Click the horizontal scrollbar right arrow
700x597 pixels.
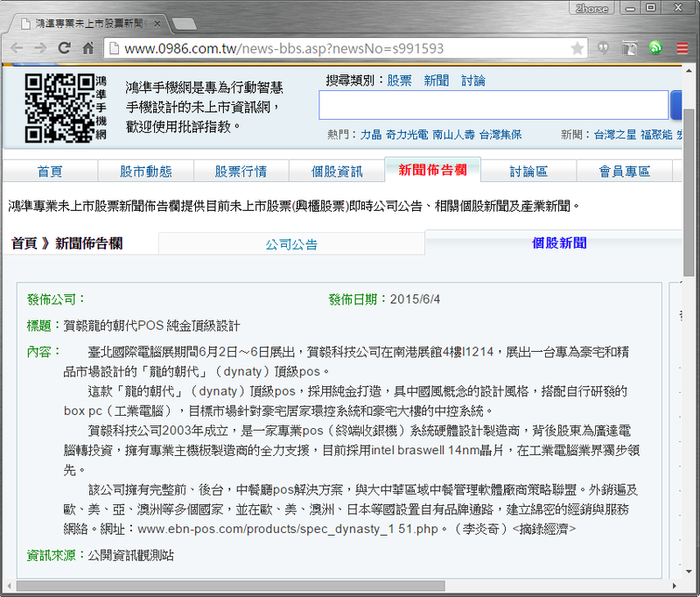[x=675, y=586]
